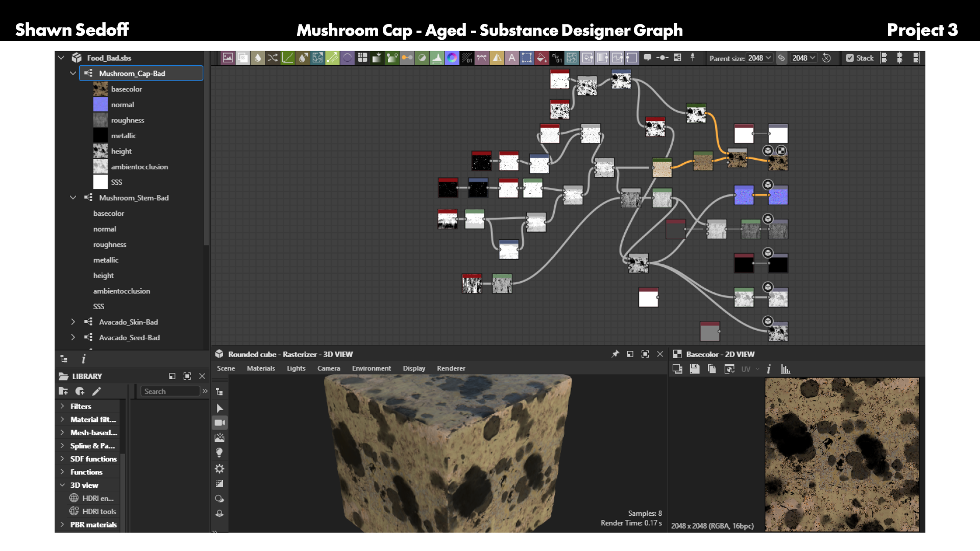Viewport: 980px width, 551px height.
Task: Add a Curve node from the toolbar
Action: click(x=288, y=58)
